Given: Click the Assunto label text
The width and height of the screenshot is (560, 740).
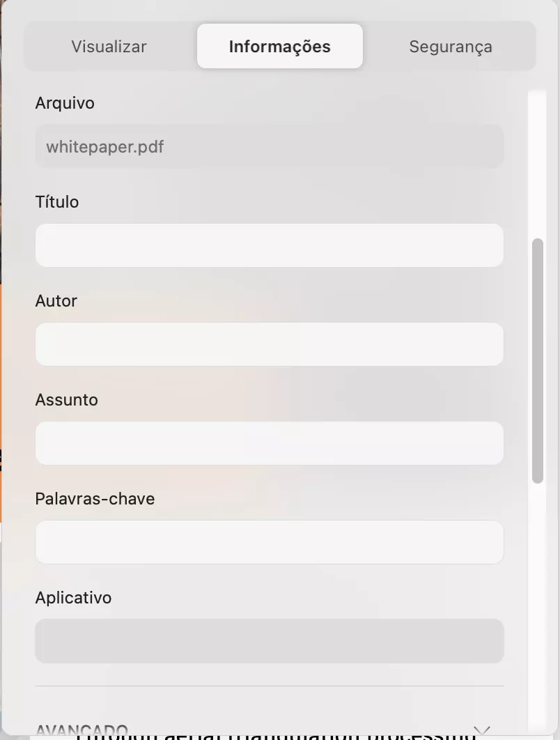Looking at the screenshot, I should pyautogui.click(x=66, y=400).
